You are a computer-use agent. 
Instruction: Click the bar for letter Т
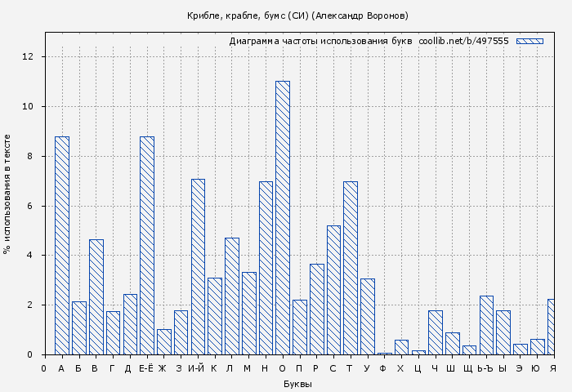(351, 268)
